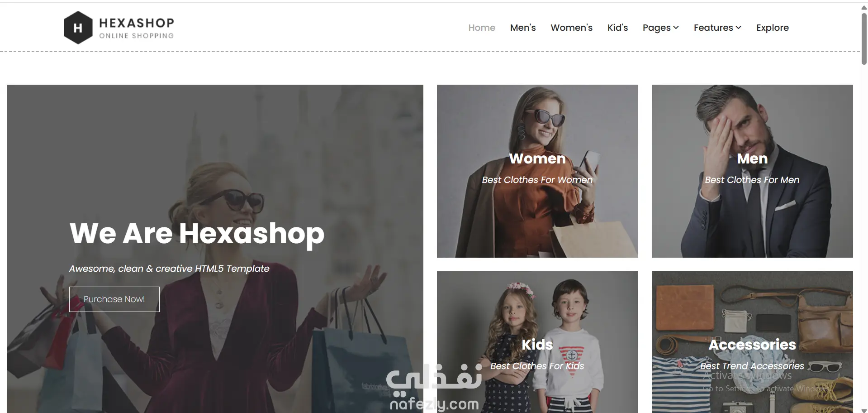
Task: Open the Men category image tile
Action: [752, 171]
